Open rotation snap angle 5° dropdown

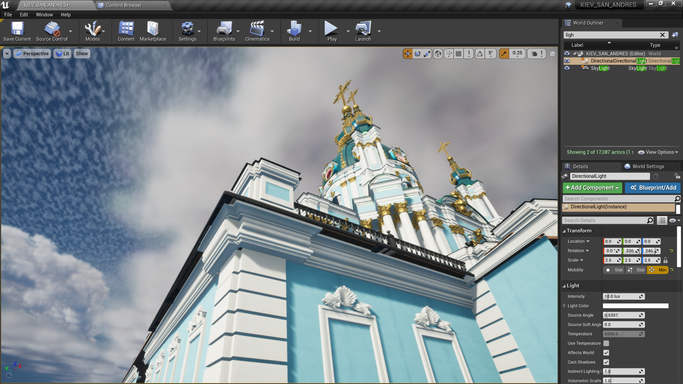[x=490, y=54]
